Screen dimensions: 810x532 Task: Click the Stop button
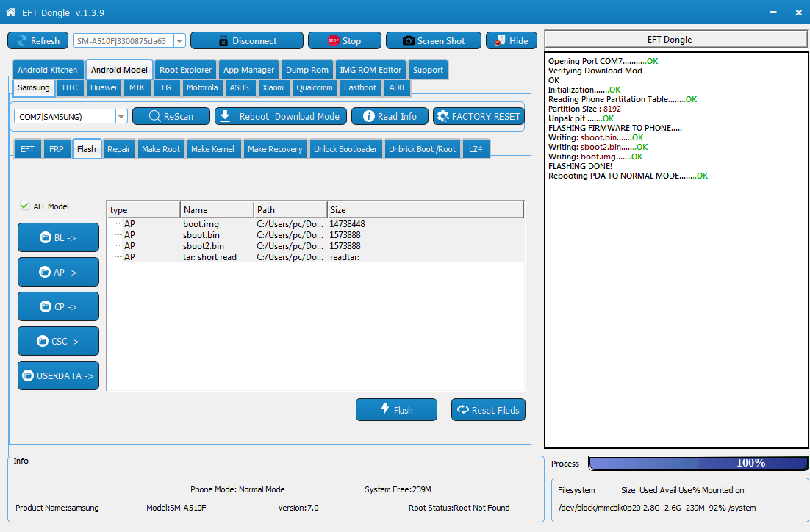click(x=345, y=41)
